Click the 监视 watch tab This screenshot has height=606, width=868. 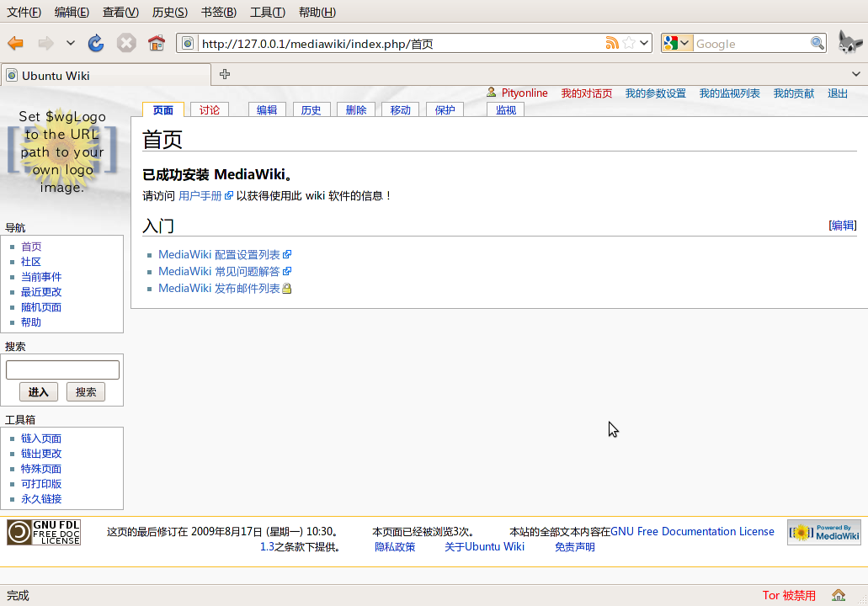(x=506, y=109)
